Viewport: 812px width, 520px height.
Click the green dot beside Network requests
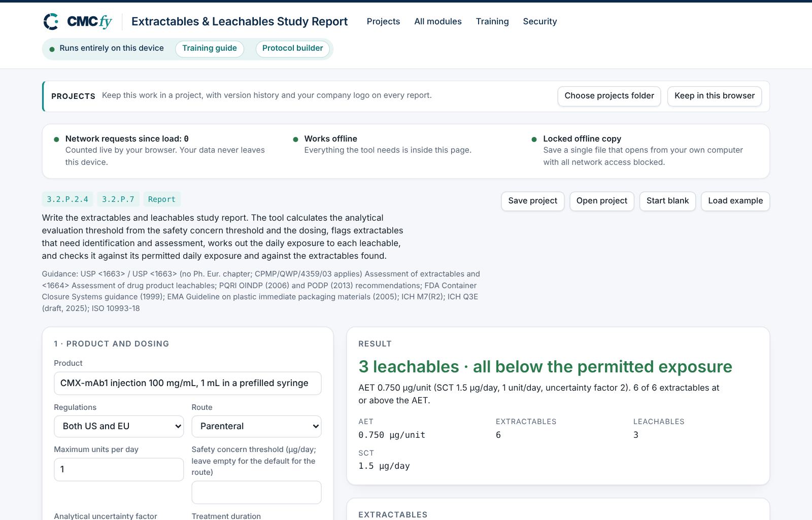[x=56, y=140]
